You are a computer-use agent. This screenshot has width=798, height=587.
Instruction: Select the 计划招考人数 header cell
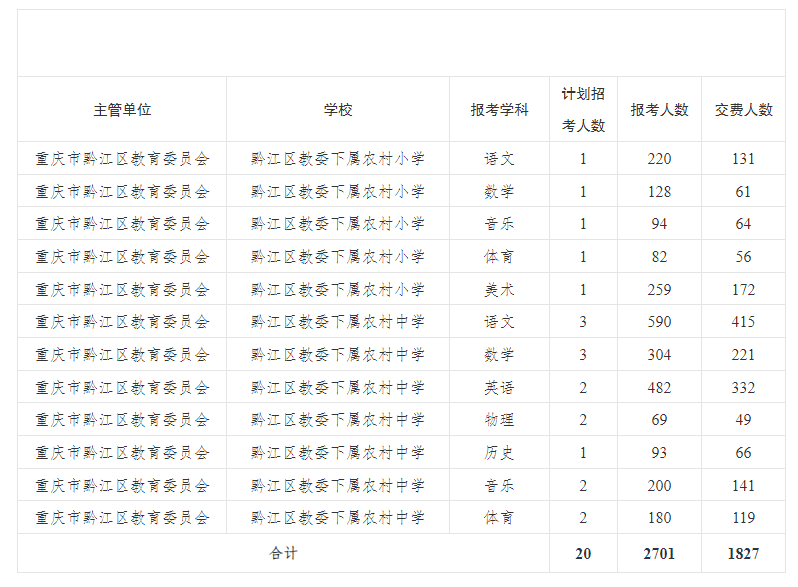pos(583,110)
